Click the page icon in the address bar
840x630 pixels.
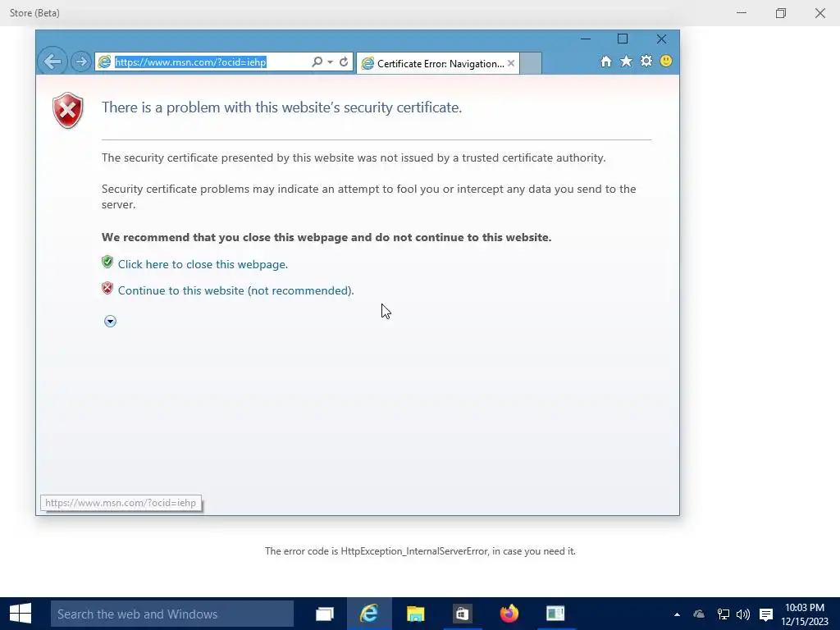tap(104, 62)
